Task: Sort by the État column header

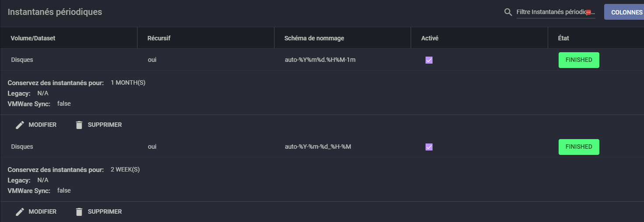Action: (x=563, y=38)
